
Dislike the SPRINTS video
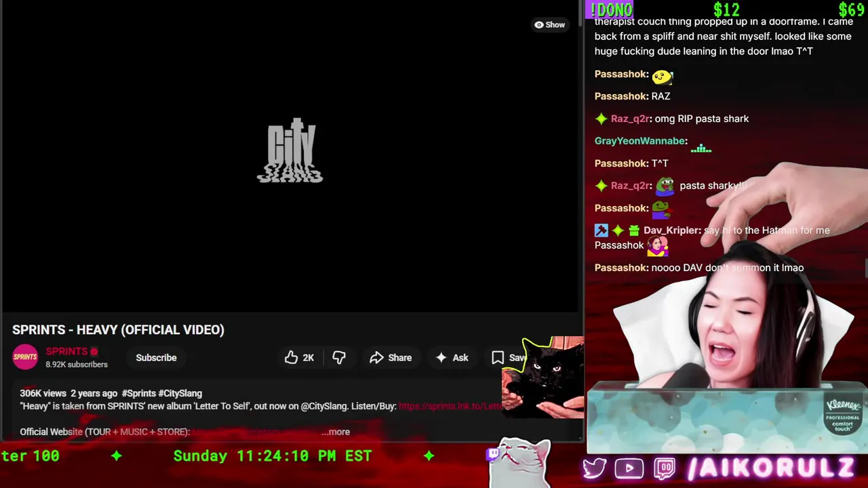click(x=338, y=358)
